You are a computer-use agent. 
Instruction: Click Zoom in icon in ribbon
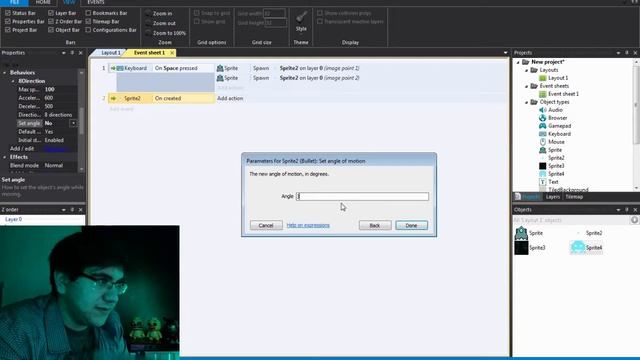click(149, 13)
